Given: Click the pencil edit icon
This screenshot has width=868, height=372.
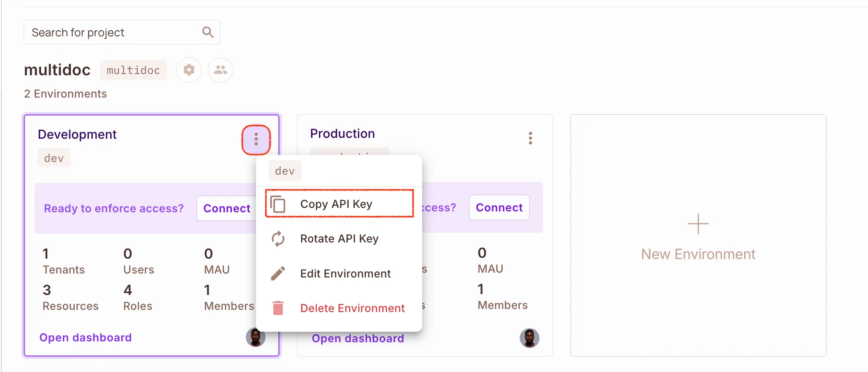Looking at the screenshot, I should (278, 274).
